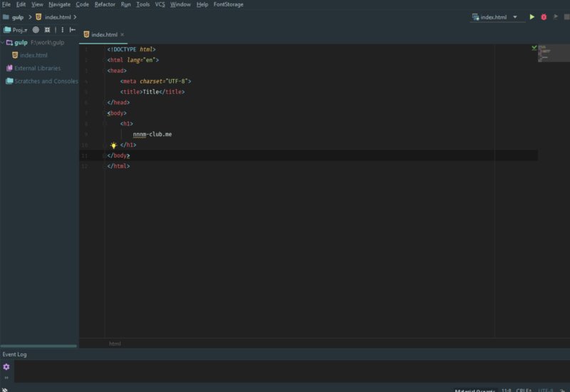Open Project panel options (three dots)

point(62,30)
